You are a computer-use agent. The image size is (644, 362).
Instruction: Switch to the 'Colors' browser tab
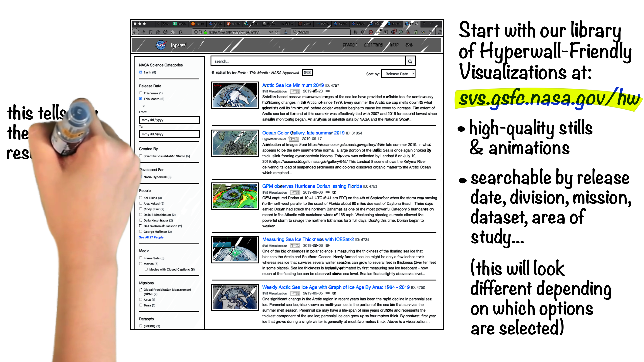click(x=287, y=24)
